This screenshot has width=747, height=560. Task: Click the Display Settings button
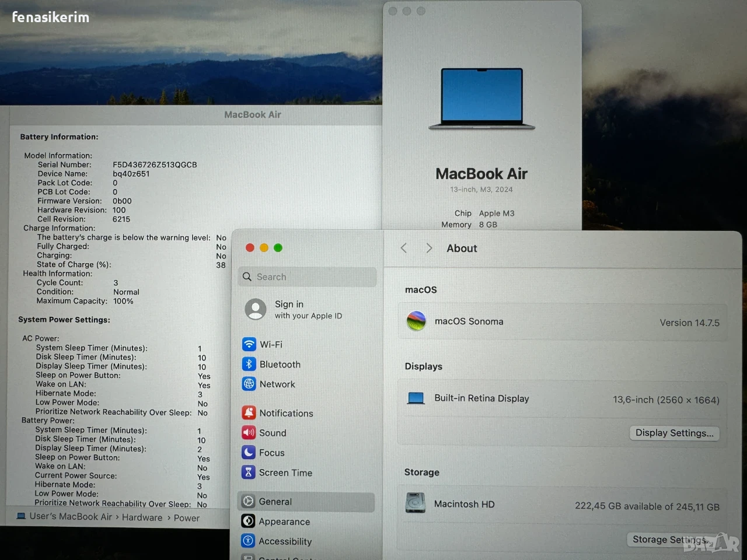(x=675, y=433)
